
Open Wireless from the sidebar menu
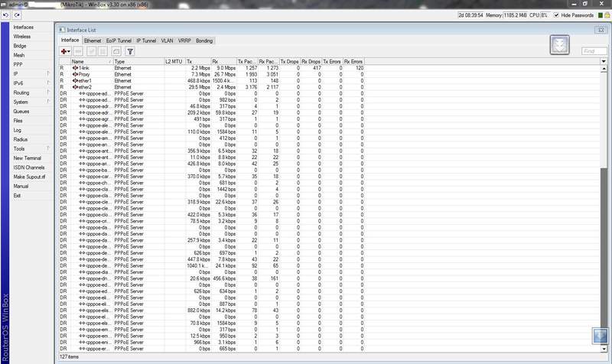(22, 36)
